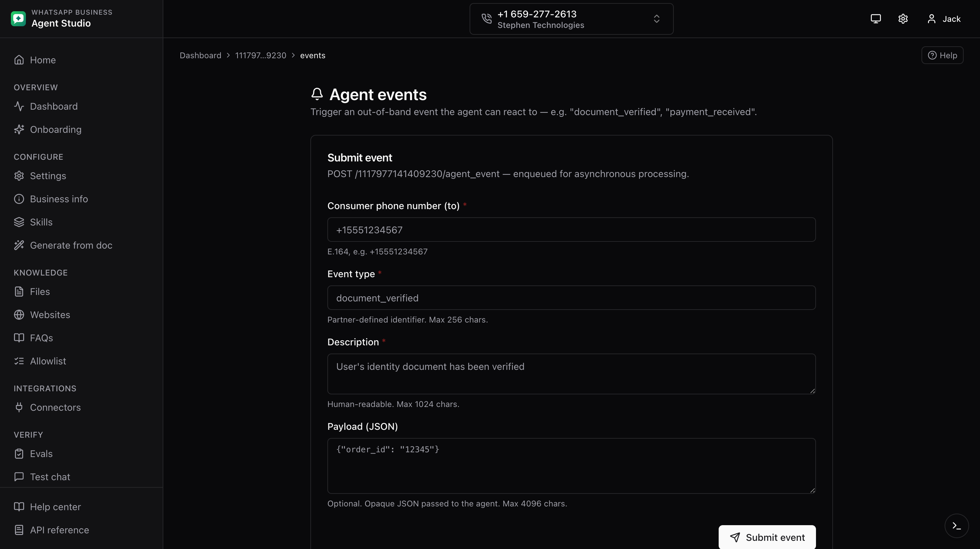Image resolution: width=980 pixels, height=549 pixels.
Task: Click the phone icon in number selector
Action: pos(487,19)
